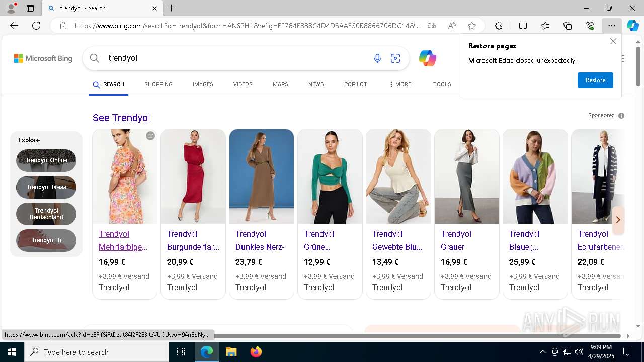Screen dimensions: 644x362
Task: Open Trendyol Grauer product link
Action: pos(456,240)
